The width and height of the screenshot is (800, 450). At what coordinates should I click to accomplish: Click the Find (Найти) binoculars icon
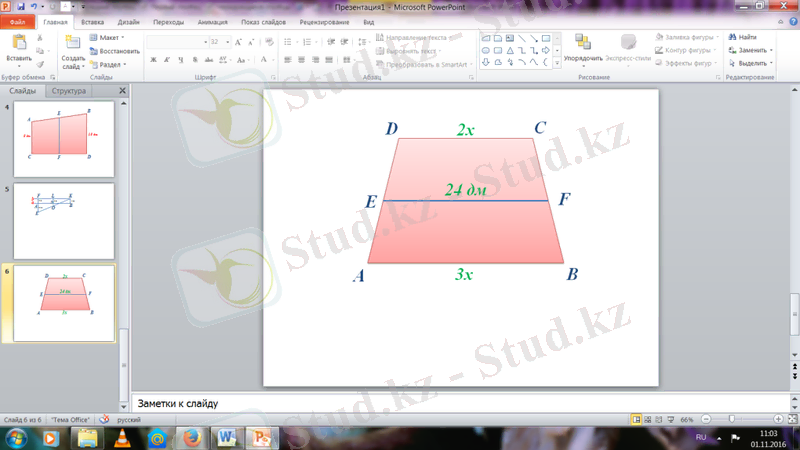[x=732, y=37]
